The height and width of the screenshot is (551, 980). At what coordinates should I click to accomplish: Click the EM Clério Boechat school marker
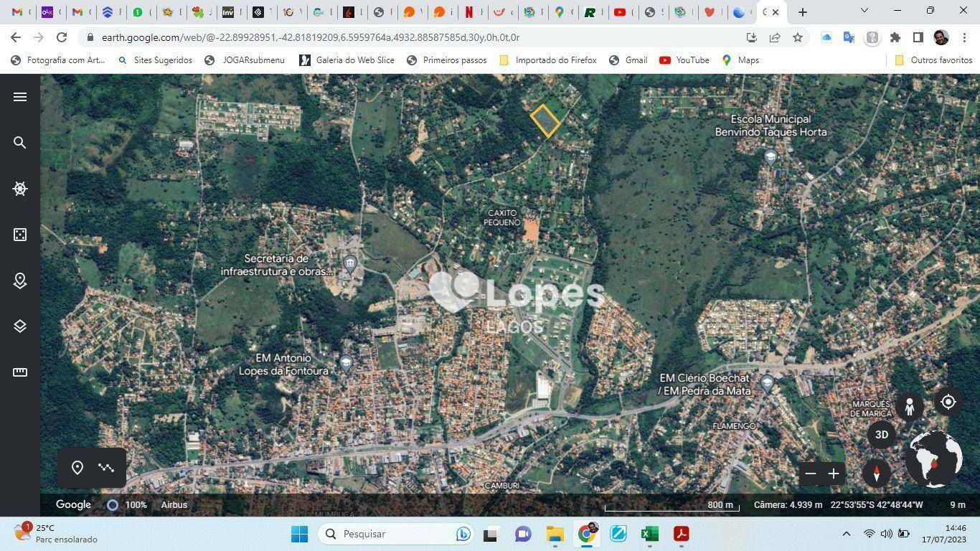[768, 384]
